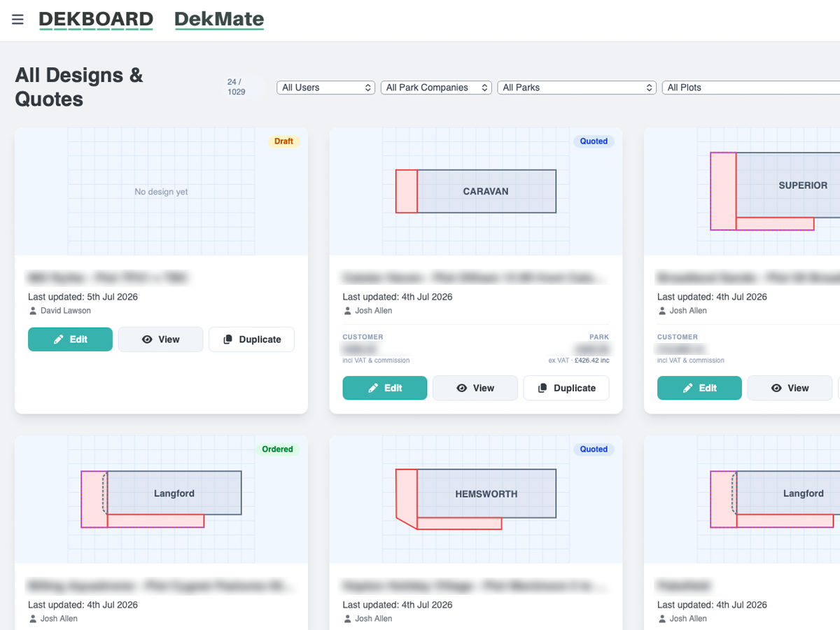The width and height of the screenshot is (840, 630).
Task: Click the eye icon on CARAVAN View button
Action: pyautogui.click(x=462, y=388)
